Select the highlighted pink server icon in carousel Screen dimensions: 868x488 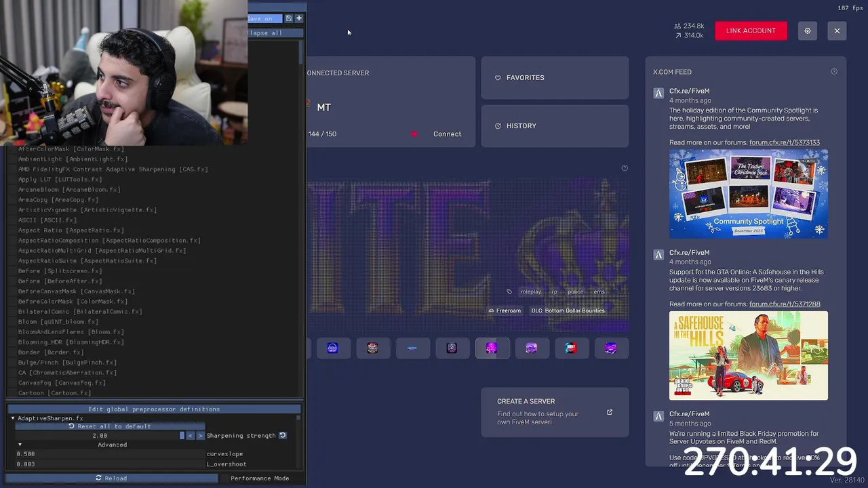click(x=492, y=348)
